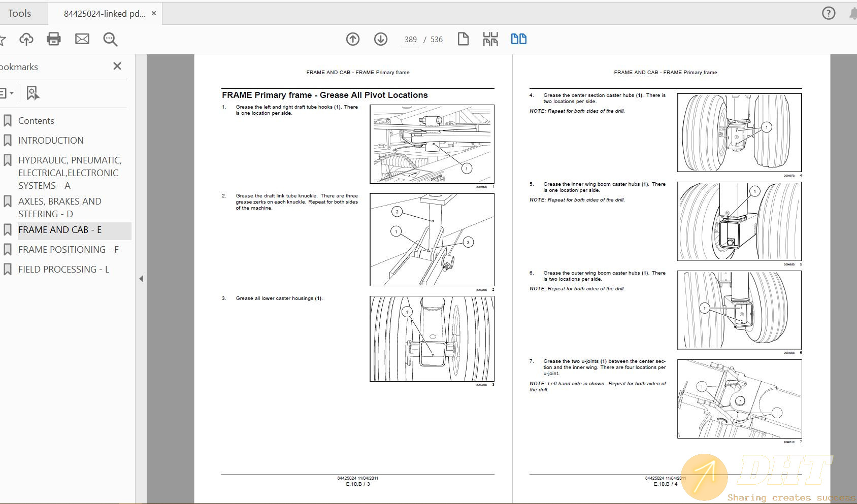Click the center section caster hubs illustration
Viewport: 857px width, 504px height.
point(740,132)
